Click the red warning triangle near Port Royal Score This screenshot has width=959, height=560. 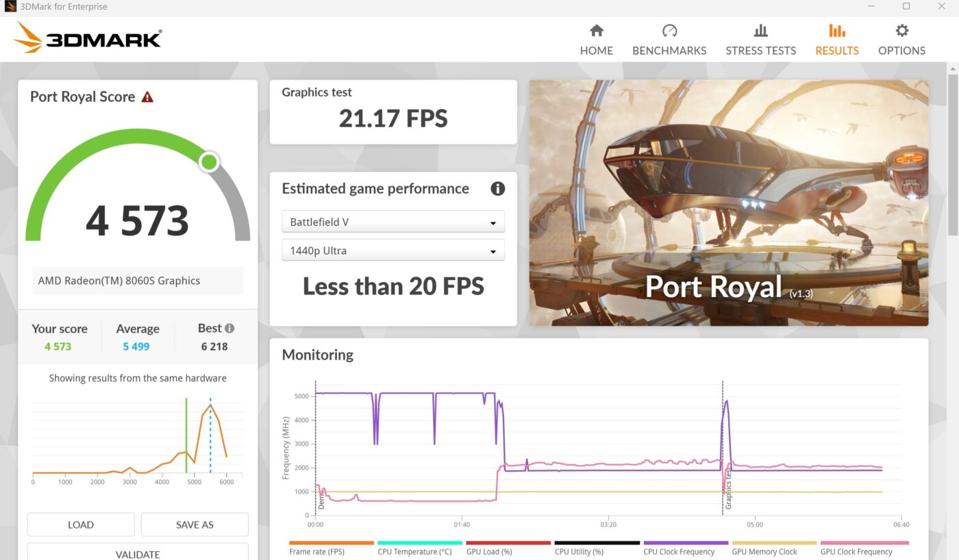click(x=147, y=97)
